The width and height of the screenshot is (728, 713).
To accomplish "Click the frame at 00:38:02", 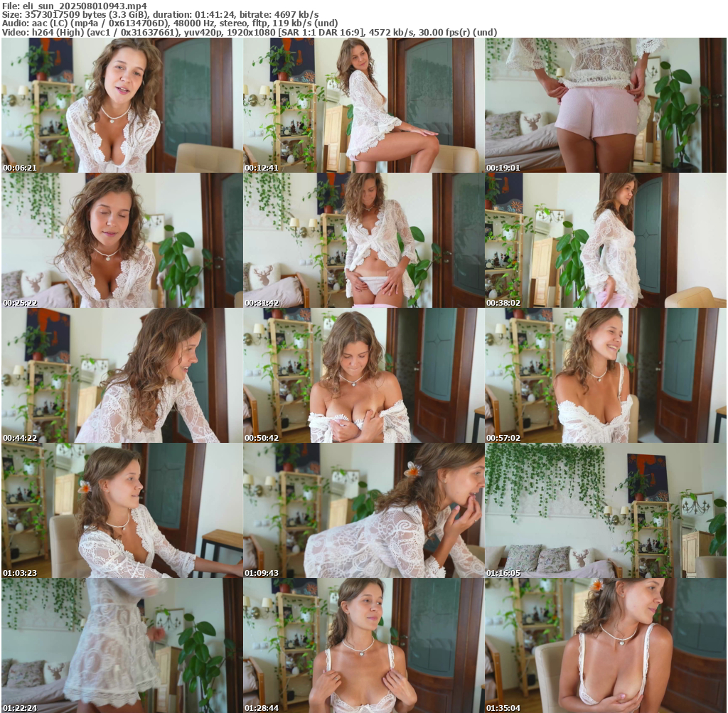I will [605, 240].
